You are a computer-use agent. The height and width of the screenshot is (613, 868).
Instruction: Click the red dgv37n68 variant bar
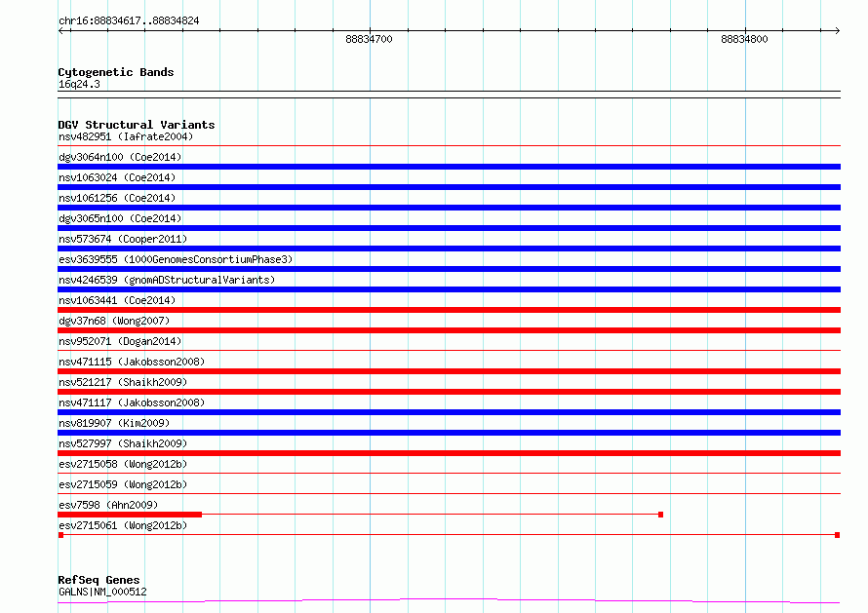tap(449, 330)
